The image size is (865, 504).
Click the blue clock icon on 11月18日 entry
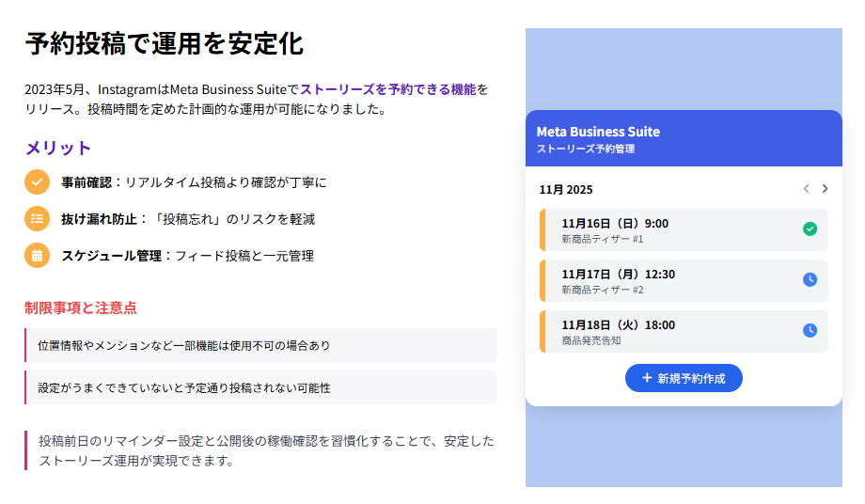pyautogui.click(x=810, y=331)
